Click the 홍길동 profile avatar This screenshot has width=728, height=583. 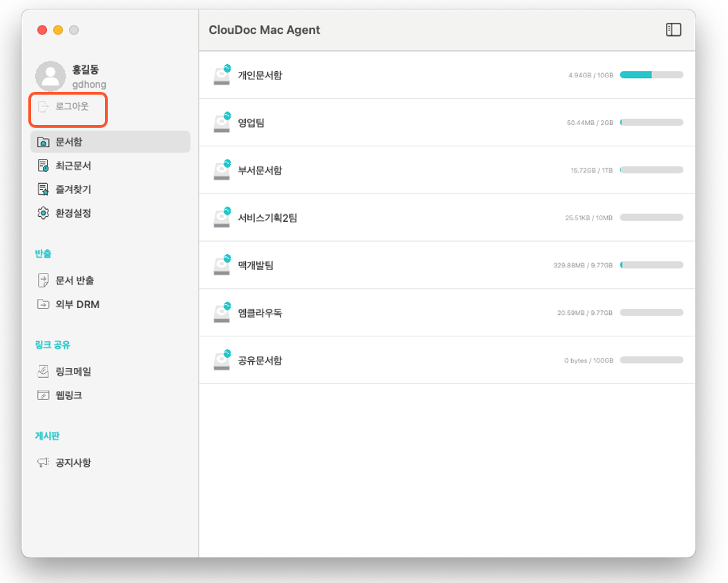pyautogui.click(x=50, y=76)
